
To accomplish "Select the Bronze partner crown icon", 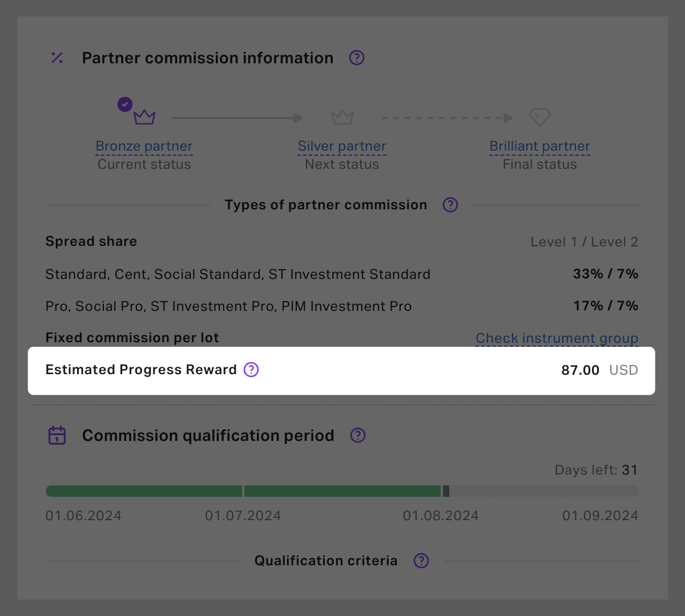I will click(x=144, y=117).
